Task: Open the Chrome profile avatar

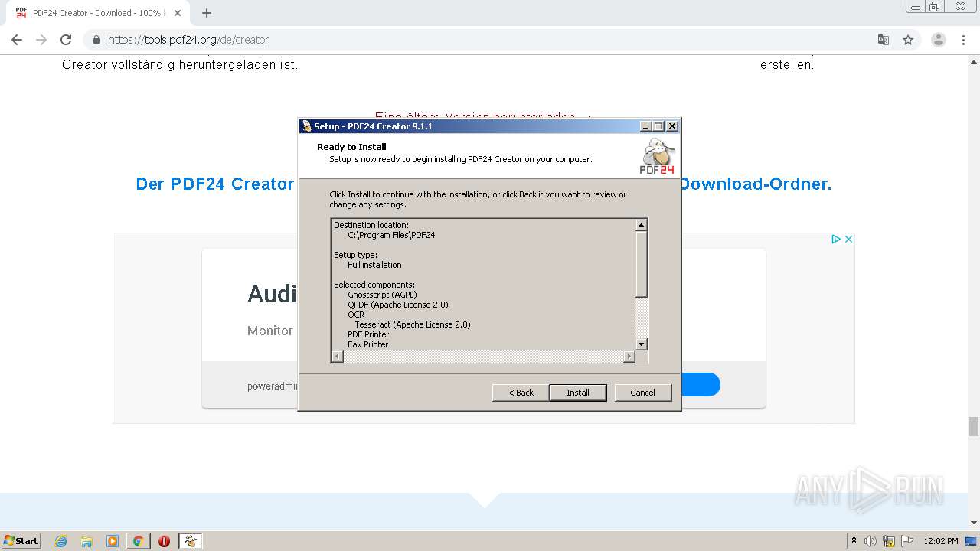Action: pos(939,40)
